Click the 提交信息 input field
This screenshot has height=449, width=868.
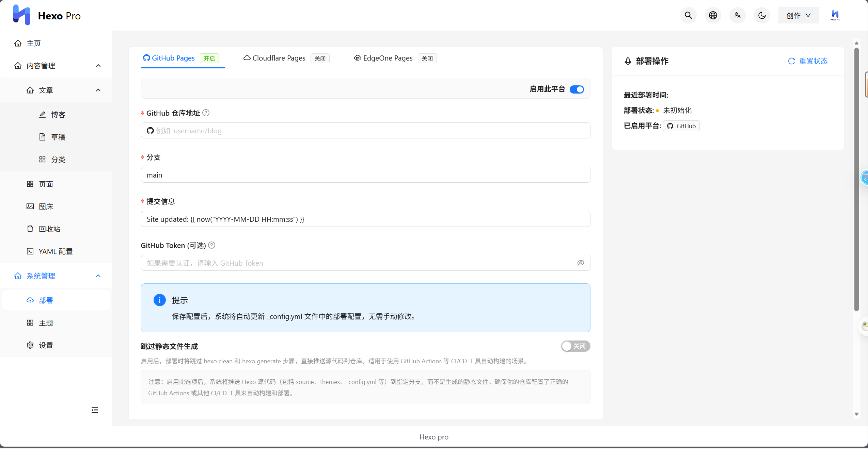[365, 219]
